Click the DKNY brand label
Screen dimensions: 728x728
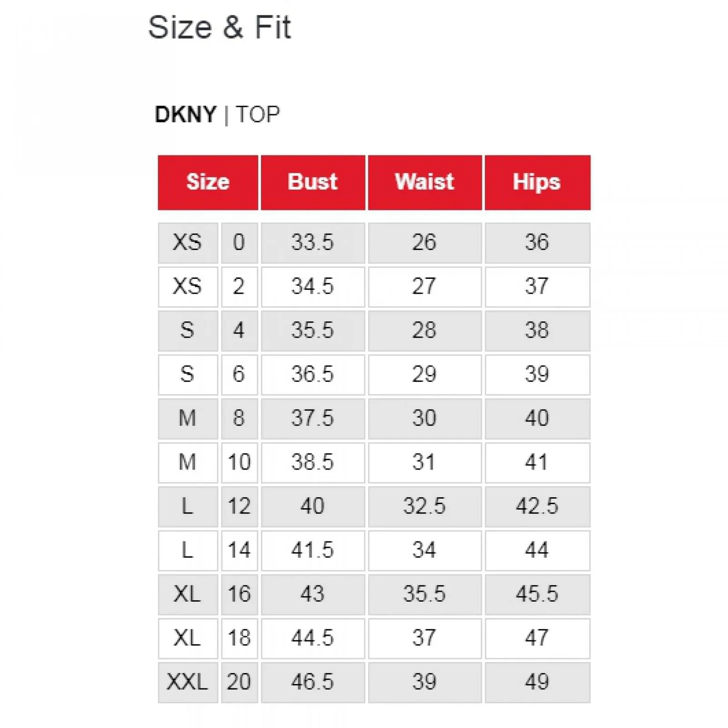coord(186,114)
